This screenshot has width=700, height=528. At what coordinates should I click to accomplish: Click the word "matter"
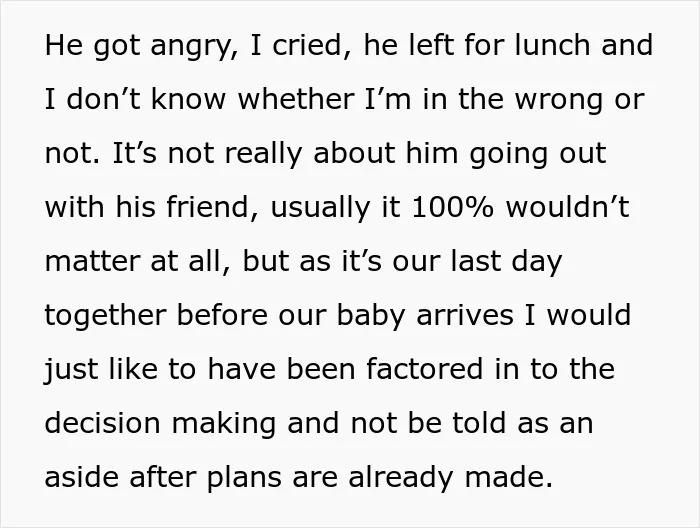coord(92,262)
